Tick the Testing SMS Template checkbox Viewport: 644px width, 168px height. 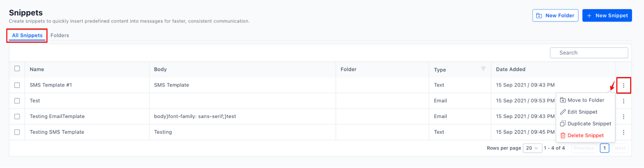17,132
